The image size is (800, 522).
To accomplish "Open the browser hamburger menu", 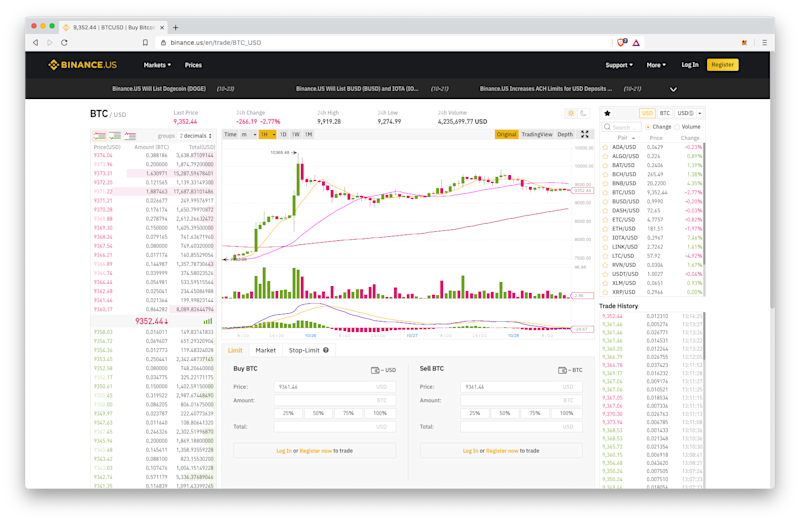I will point(764,42).
